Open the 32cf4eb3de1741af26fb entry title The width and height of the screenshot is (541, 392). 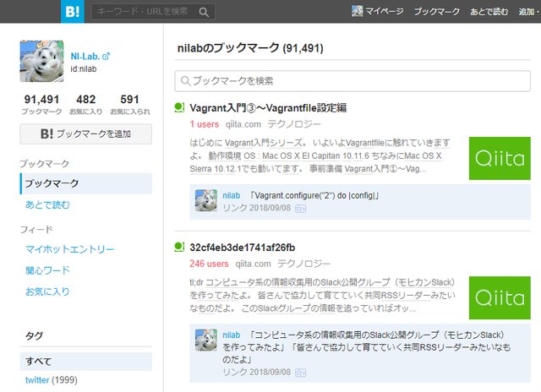243,248
